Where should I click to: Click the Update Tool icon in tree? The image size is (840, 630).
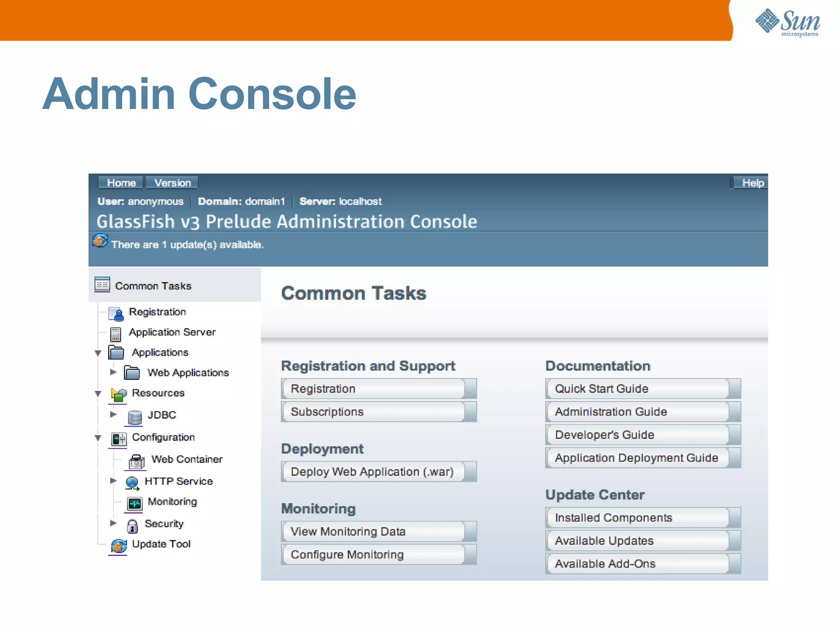[119, 546]
